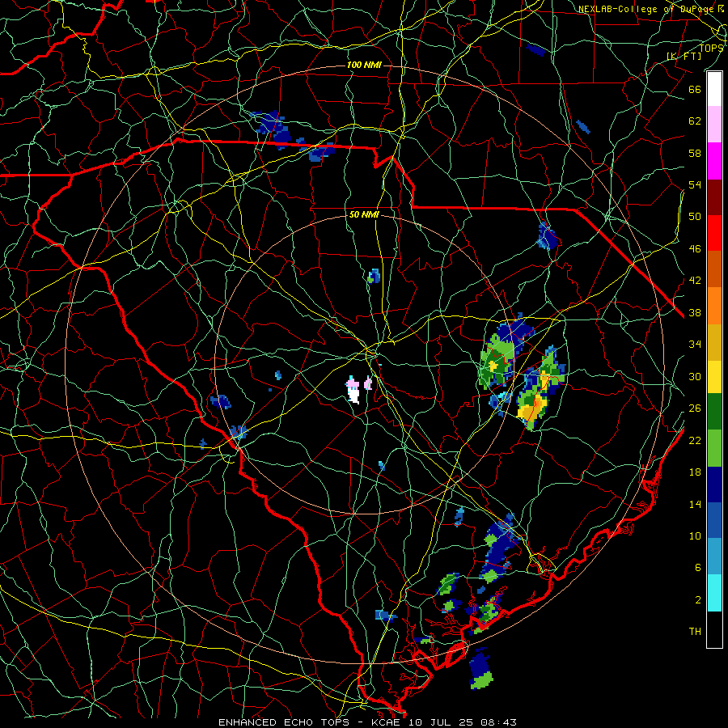
Task: Pick the navy blue legend swatch
Action: pos(714,485)
